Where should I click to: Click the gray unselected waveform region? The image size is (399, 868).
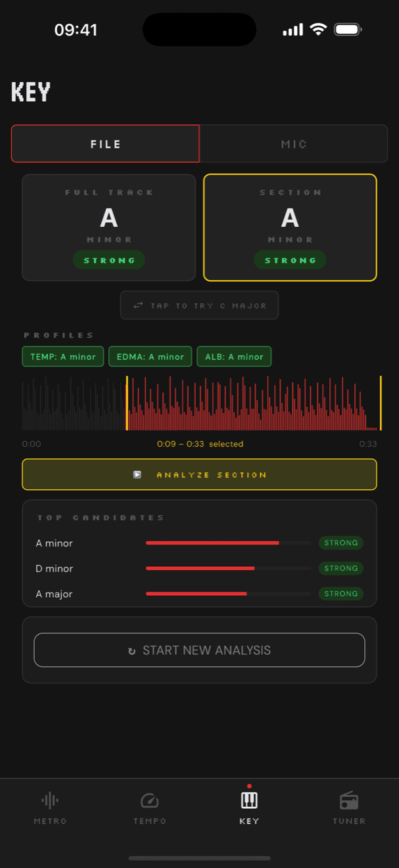point(74,403)
